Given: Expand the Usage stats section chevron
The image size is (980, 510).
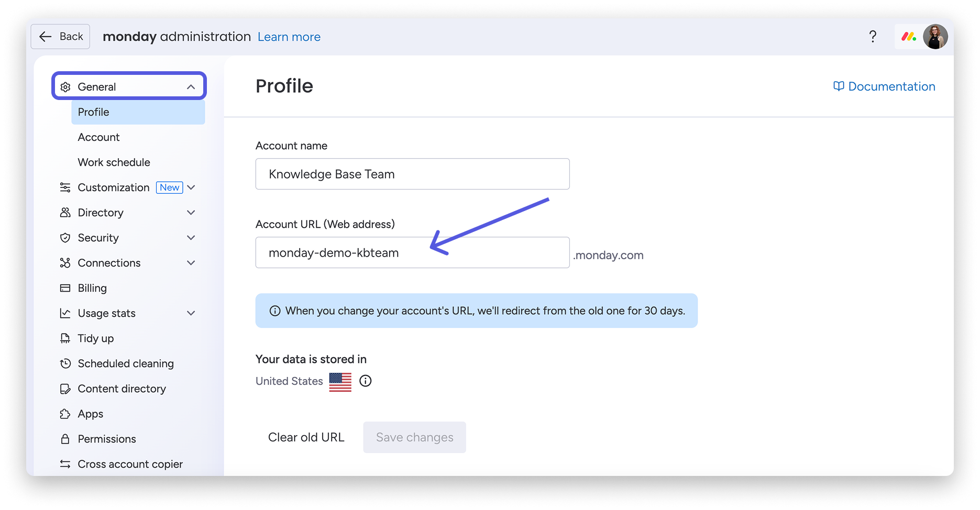Looking at the screenshot, I should click(191, 313).
